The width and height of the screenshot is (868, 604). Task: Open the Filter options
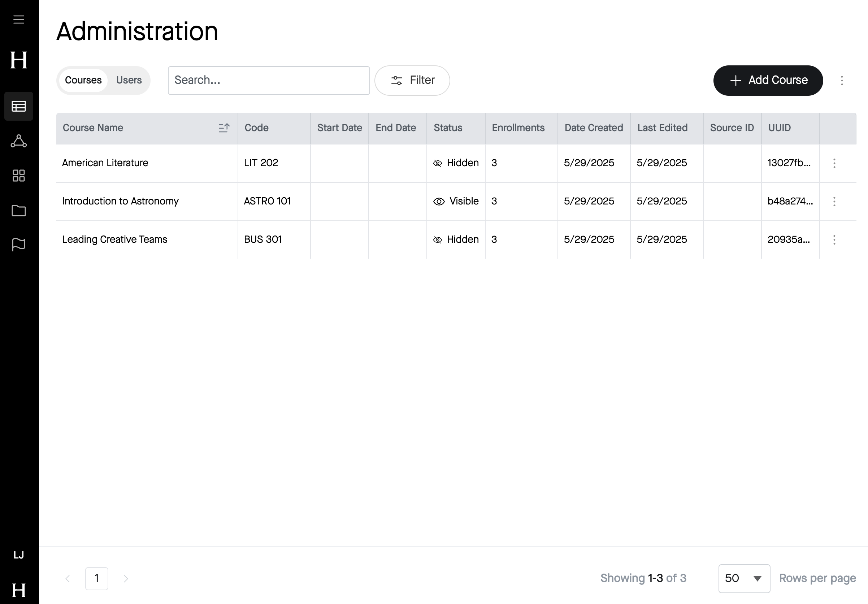(412, 80)
